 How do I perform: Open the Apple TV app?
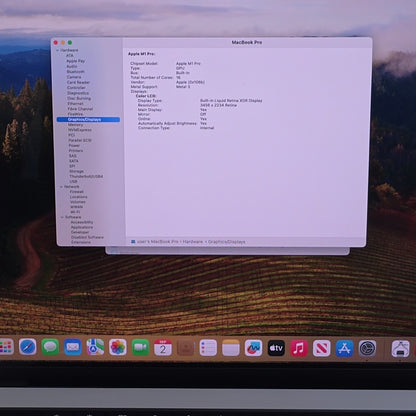pos(276,348)
